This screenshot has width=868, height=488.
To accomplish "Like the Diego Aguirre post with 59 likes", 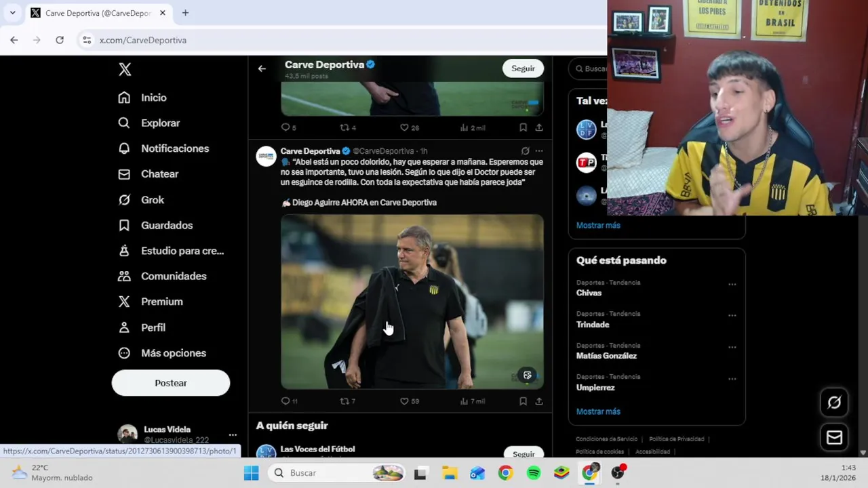I will coord(409,401).
